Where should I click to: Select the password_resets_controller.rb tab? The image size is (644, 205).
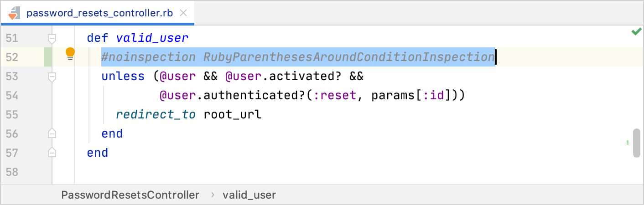pyautogui.click(x=99, y=13)
